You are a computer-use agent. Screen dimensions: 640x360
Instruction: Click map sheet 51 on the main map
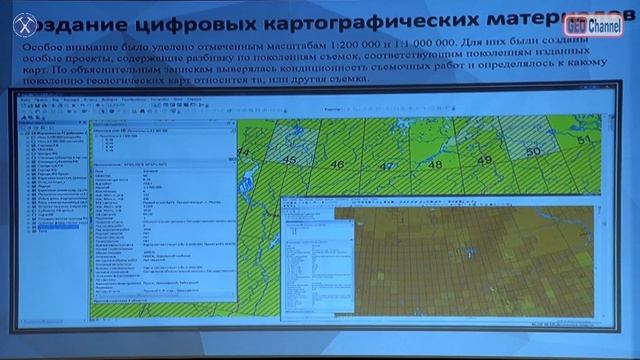pos(584,140)
